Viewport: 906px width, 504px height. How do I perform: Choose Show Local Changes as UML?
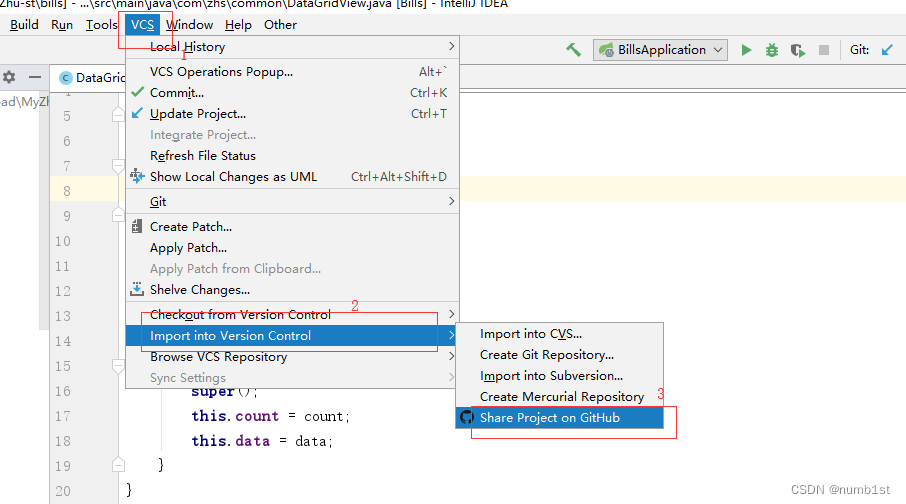coord(292,176)
